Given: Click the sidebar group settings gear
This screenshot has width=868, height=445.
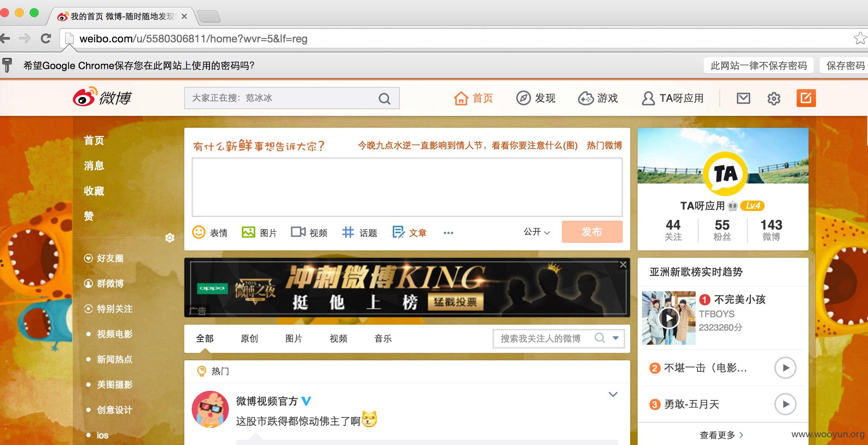Looking at the screenshot, I should pos(170,238).
